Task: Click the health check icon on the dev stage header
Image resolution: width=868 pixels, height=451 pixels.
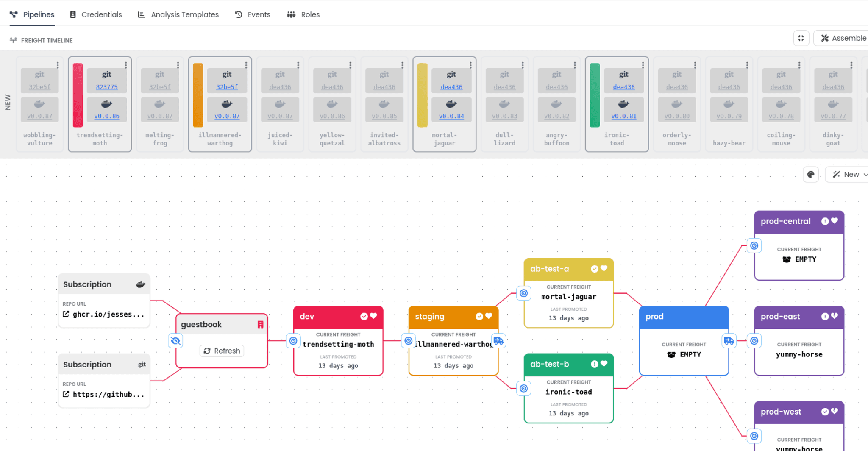Action: (364, 316)
